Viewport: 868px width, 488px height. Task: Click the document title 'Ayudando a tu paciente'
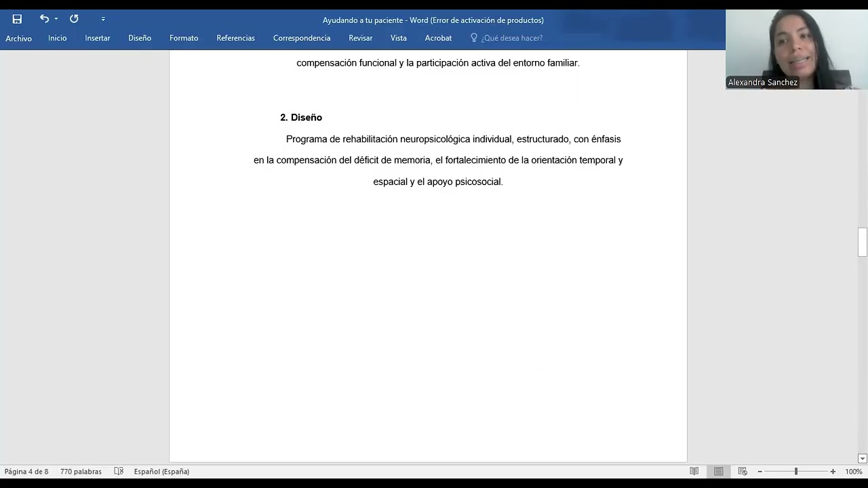[364, 20]
